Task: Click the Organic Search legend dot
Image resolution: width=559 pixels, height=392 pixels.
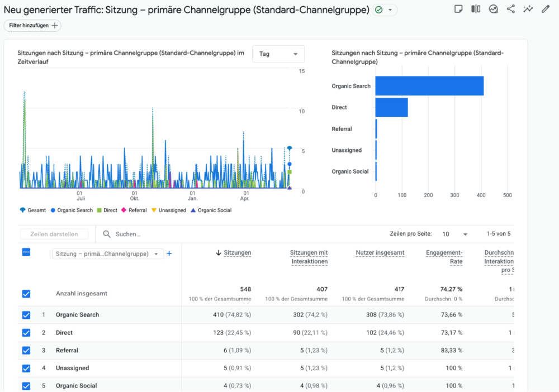Action: coord(53,211)
